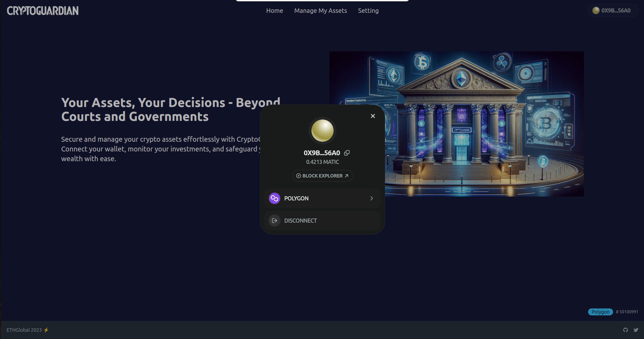
Task: Click the main headline text
Action: point(171,109)
